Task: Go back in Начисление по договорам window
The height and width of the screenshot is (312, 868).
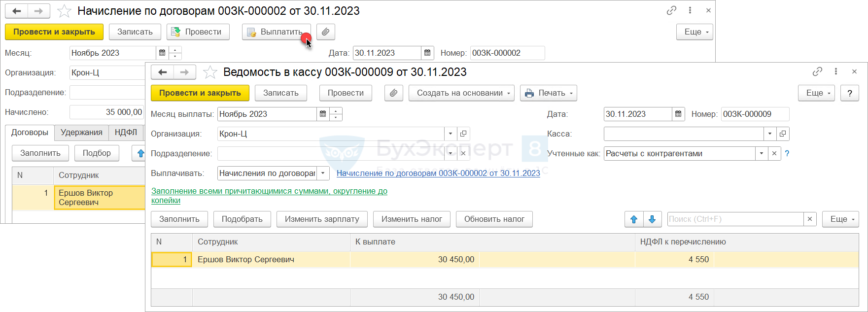Action: [x=16, y=11]
